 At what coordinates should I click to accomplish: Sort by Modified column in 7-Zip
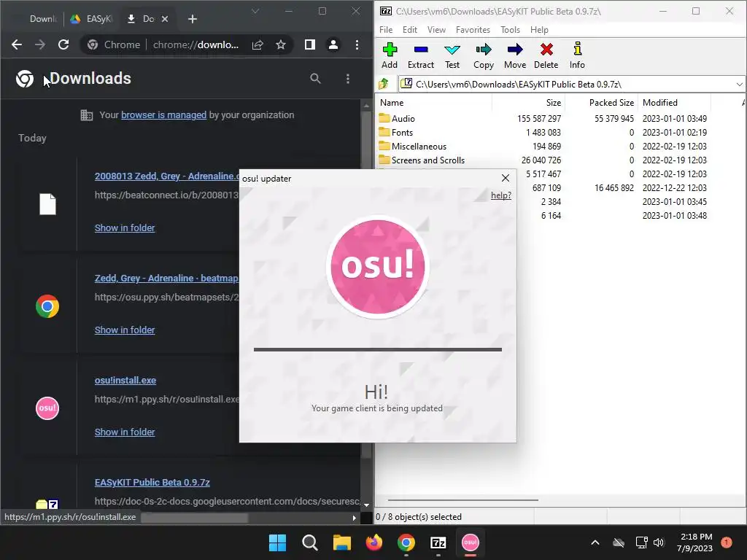674,102
